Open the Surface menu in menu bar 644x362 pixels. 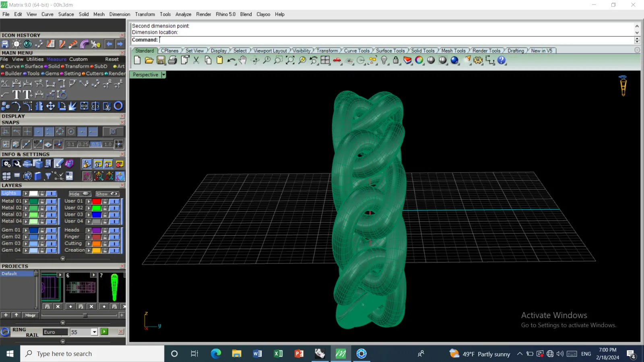(x=66, y=14)
